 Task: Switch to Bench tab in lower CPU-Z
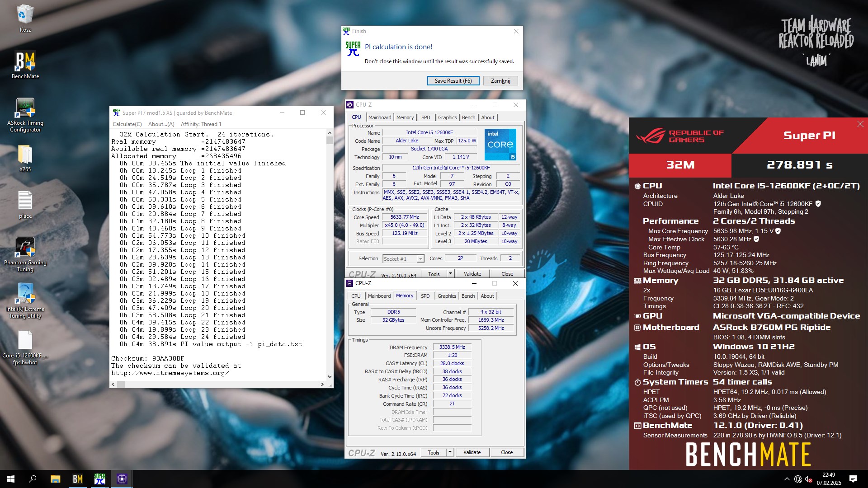point(468,296)
